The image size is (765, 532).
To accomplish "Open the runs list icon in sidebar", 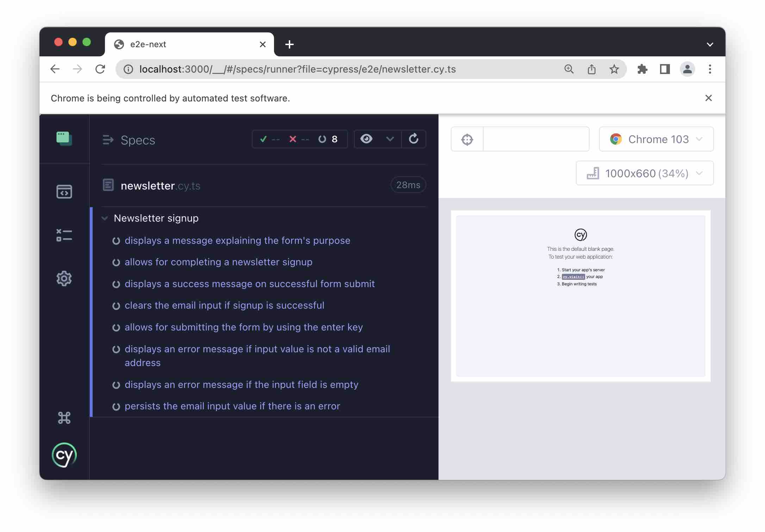I will [x=64, y=235].
